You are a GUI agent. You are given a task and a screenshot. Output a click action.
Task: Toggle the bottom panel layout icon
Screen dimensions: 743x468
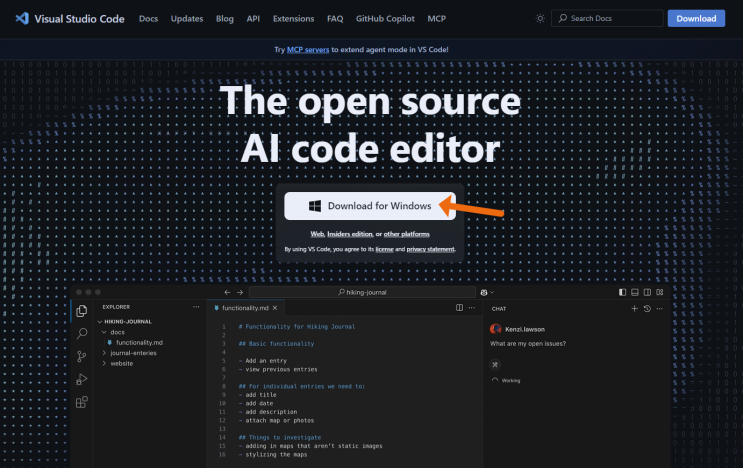(x=635, y=292)
